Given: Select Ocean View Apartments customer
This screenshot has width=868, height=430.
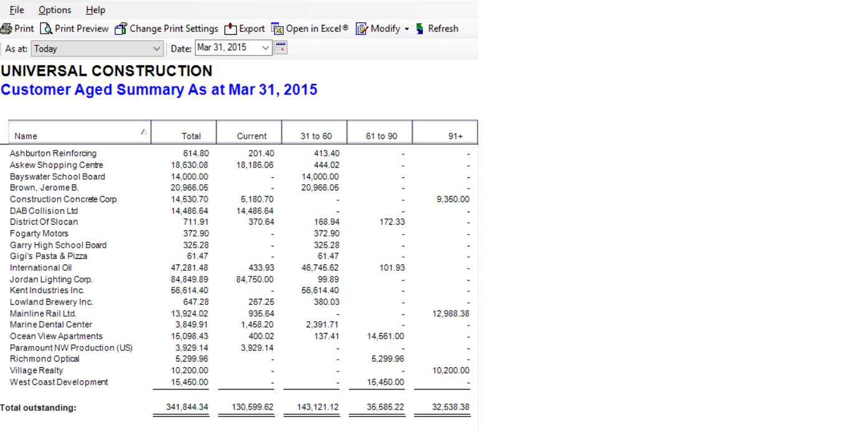Looking at the screenshot, I should [x=56, y=336].
